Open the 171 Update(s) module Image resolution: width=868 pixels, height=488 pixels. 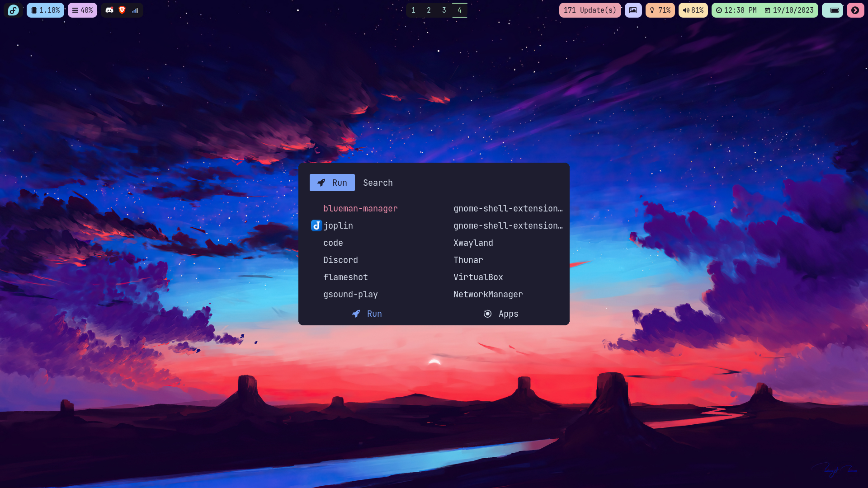590,10
